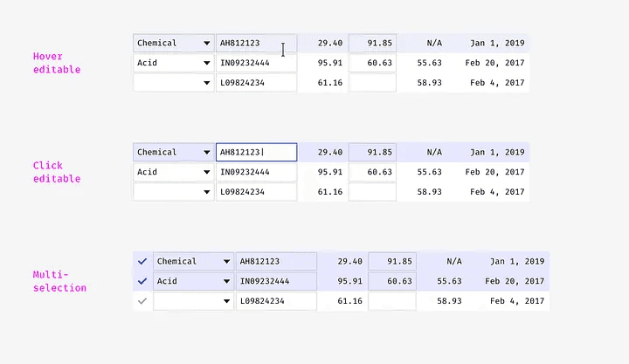Open the Chemical dropdown in Hover editable table

(x=174, y=43)
